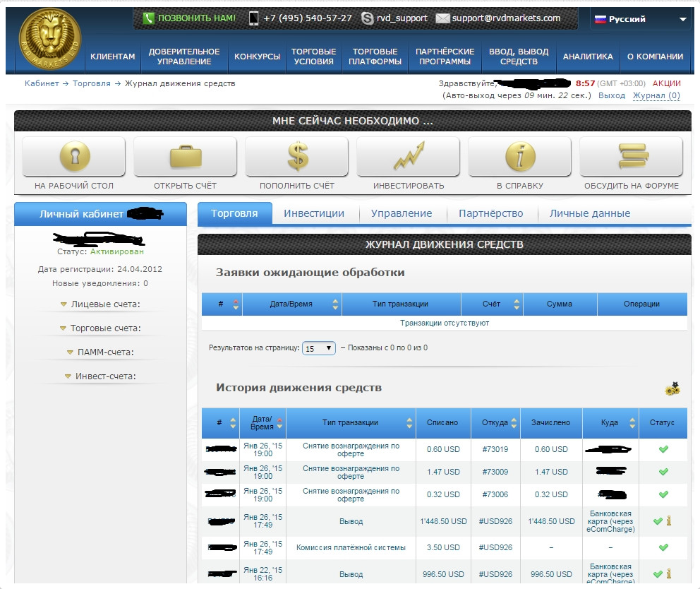Open the Аналитика menu
This screenshot has width=700, height=589.
588,56
